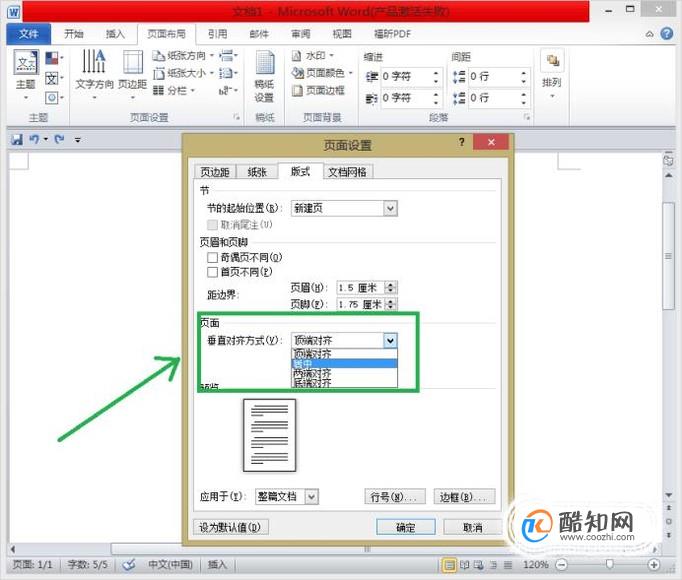Switch to Home (开始) ribbon tab
Image resolution: width=682 pixels, height=580 pixels.
(74, 34)
